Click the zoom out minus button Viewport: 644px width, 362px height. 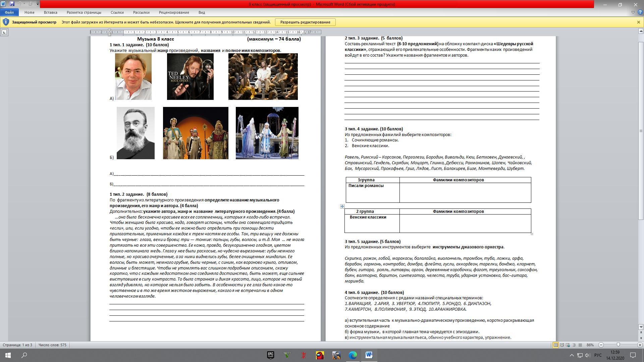pyautogui.click(x=601, y=345)
